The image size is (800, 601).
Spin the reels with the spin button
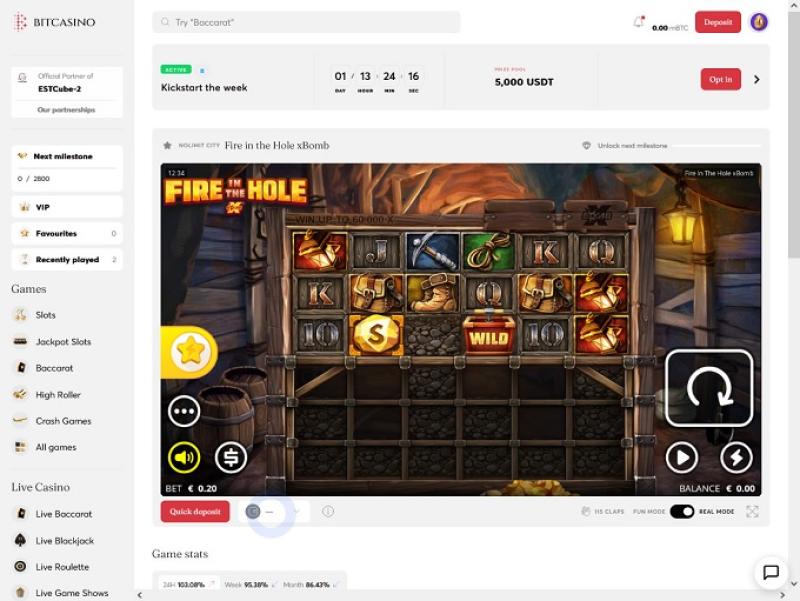tap(709, 388)
